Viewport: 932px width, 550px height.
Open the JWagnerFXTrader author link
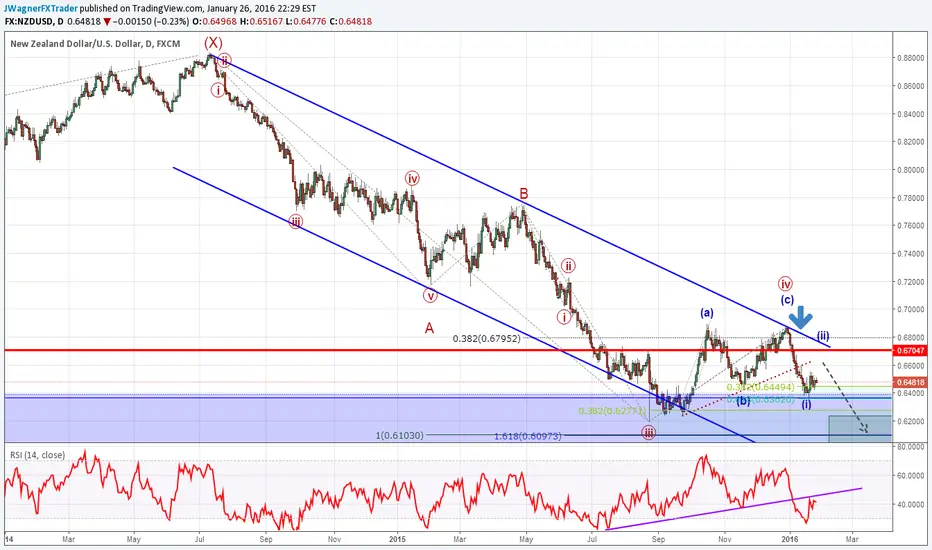(42, 9)
